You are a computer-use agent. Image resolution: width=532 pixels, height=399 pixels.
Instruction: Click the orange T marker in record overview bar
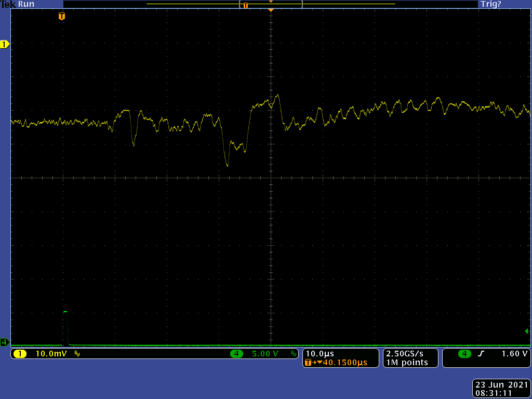(246, 5)
